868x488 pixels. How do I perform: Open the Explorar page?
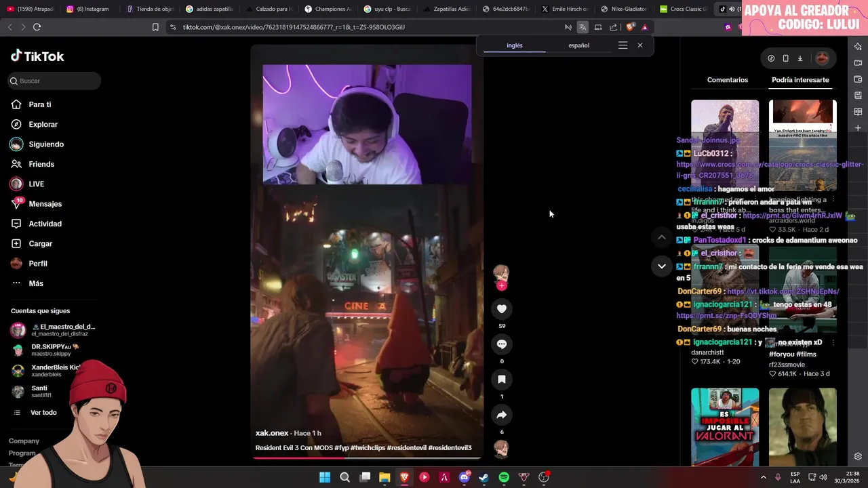[x=43, y=124]
